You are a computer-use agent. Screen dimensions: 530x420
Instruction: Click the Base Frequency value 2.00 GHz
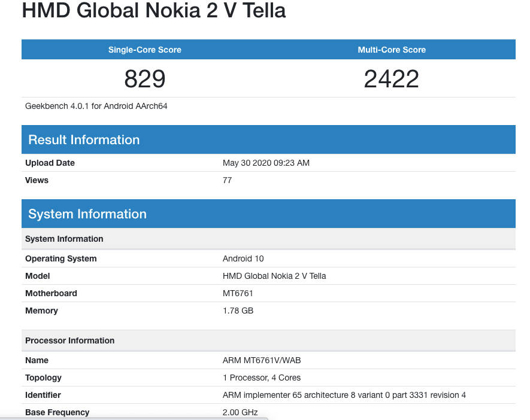(x=240, y=412)
